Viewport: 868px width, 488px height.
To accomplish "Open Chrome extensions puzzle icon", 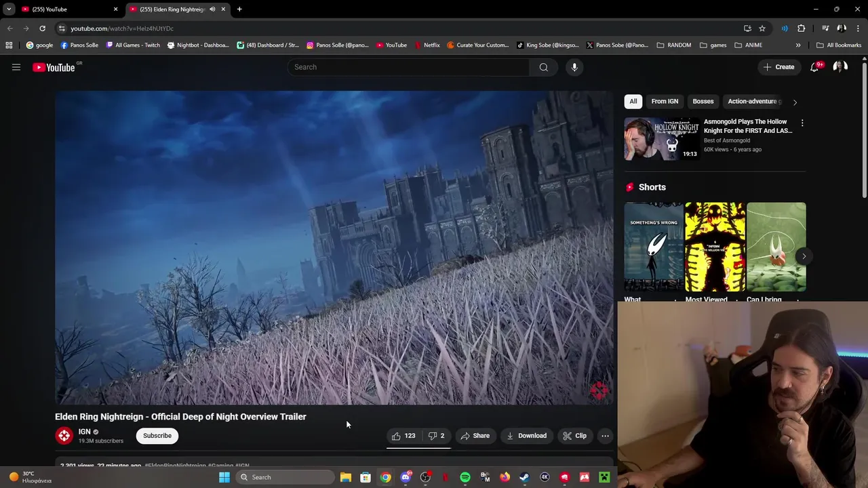I will coord(802,28).
